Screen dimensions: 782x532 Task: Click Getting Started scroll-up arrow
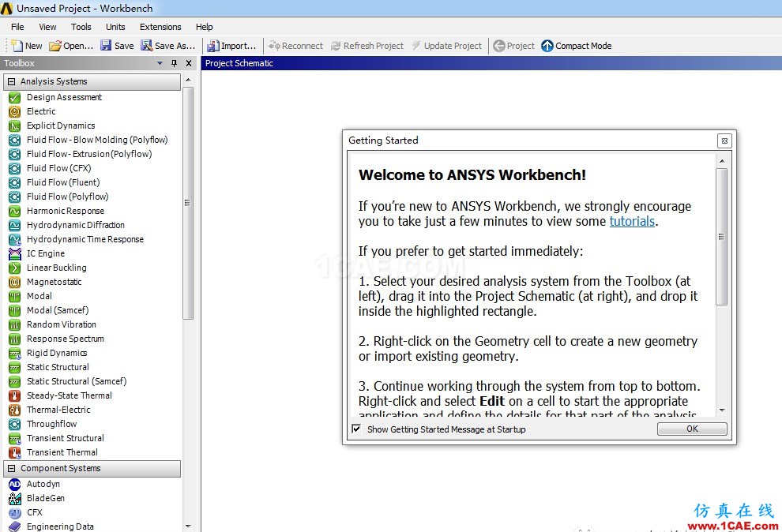pos(722,161)
